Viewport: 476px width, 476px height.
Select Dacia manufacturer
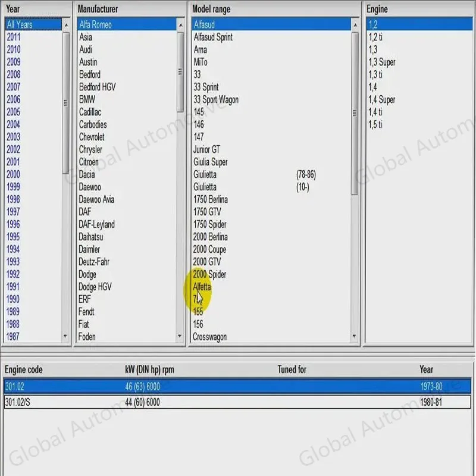87,174
